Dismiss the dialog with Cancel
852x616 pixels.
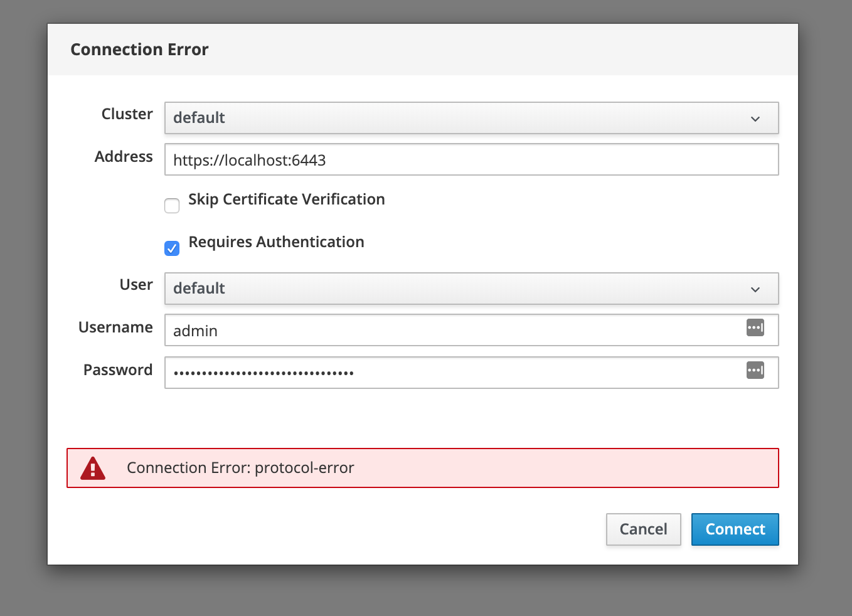pyautogui.click(x=643, y=529)
